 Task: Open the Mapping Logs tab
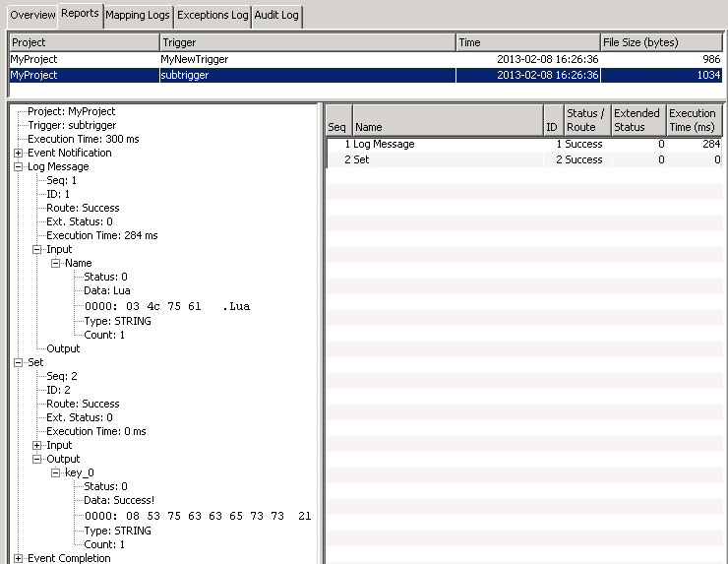(139, 16)
